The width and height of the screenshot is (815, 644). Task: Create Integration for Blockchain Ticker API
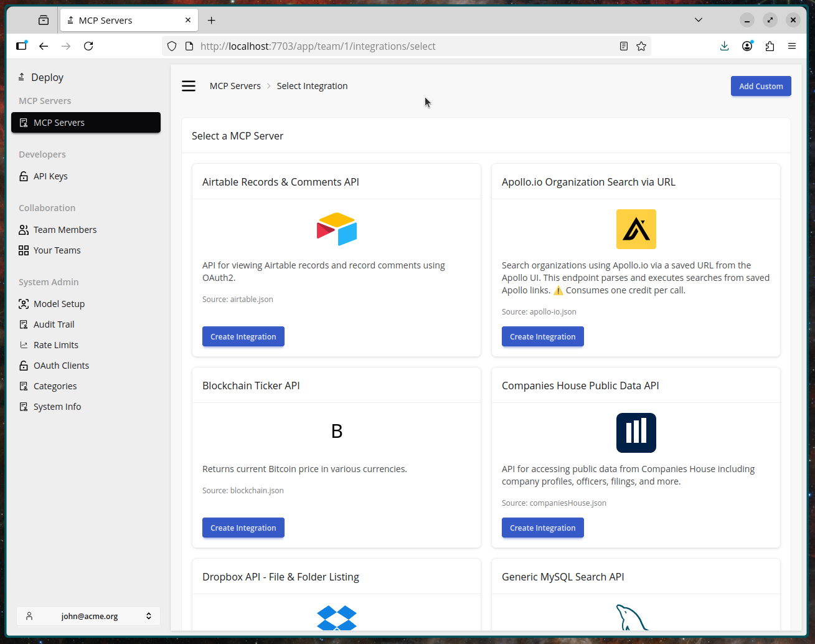click(243, 528)
